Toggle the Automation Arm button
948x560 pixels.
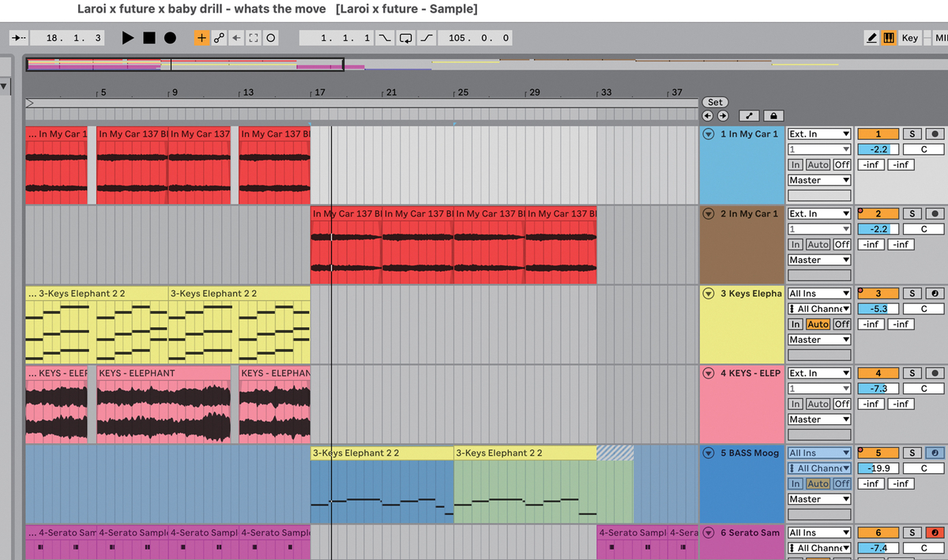coord(219,38)
